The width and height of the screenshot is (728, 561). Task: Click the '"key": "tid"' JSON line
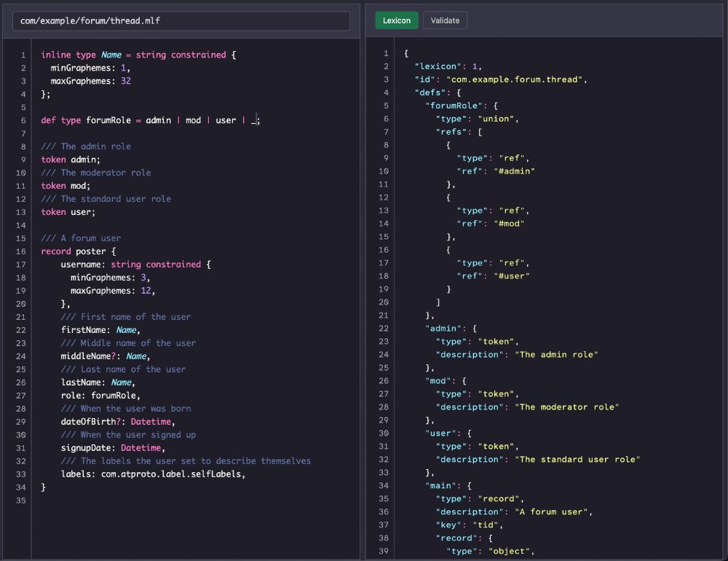click(x=469, y=525)
